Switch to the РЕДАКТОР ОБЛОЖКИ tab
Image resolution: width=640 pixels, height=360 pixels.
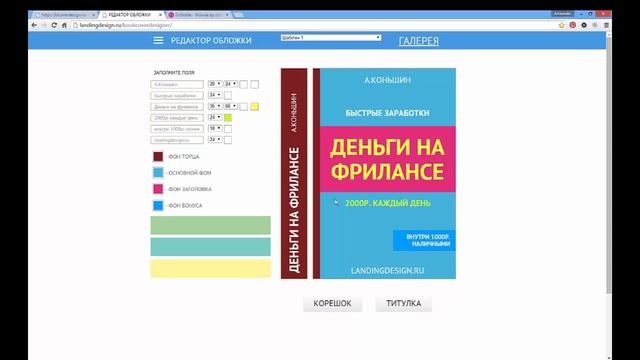click(131, 15)
